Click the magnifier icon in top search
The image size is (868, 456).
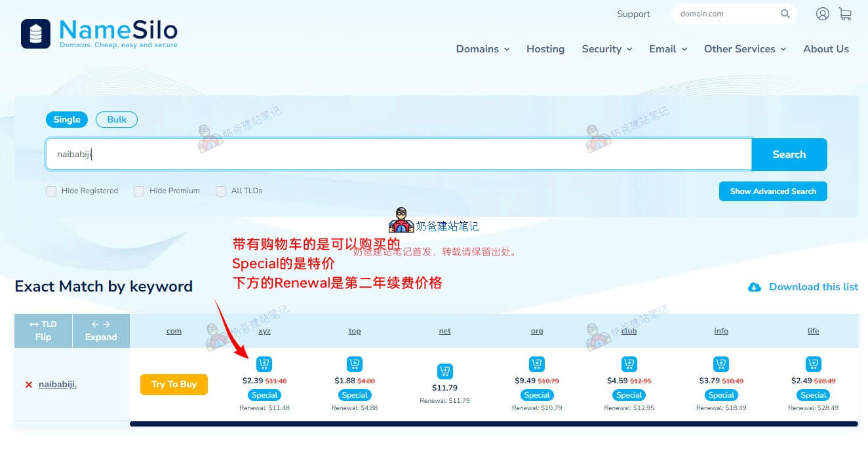[x=785, y=14]
